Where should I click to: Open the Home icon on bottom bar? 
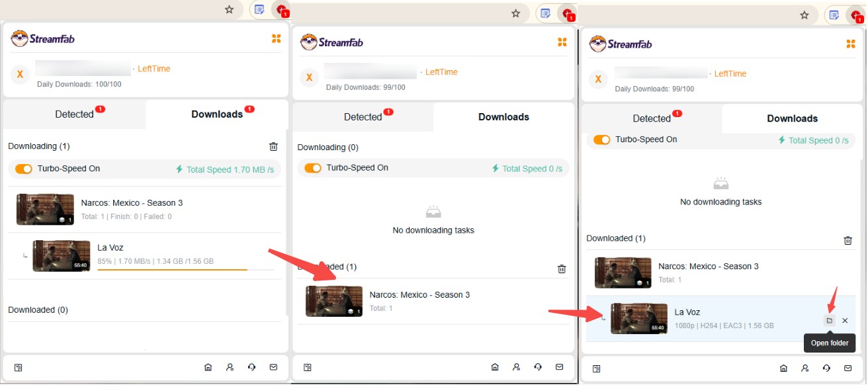point(208,366)
